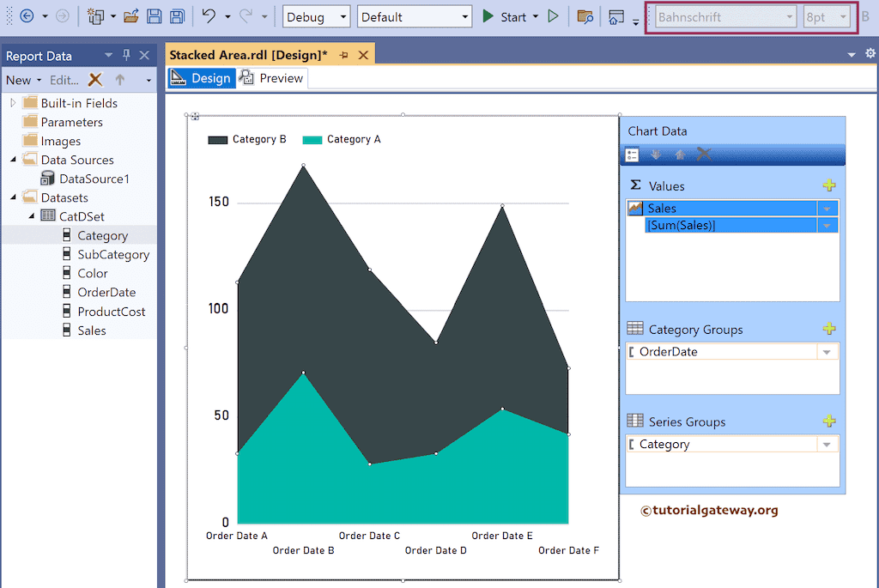Image resolution: width=879 pixels, height=588 pixels.
Task: Collapse the Datasets tree node
Action: (x=14, y=197)
